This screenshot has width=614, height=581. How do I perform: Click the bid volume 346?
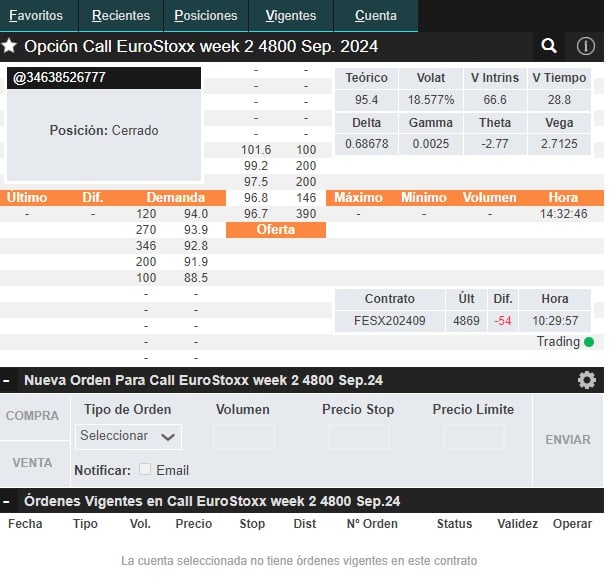pos(148,248)
